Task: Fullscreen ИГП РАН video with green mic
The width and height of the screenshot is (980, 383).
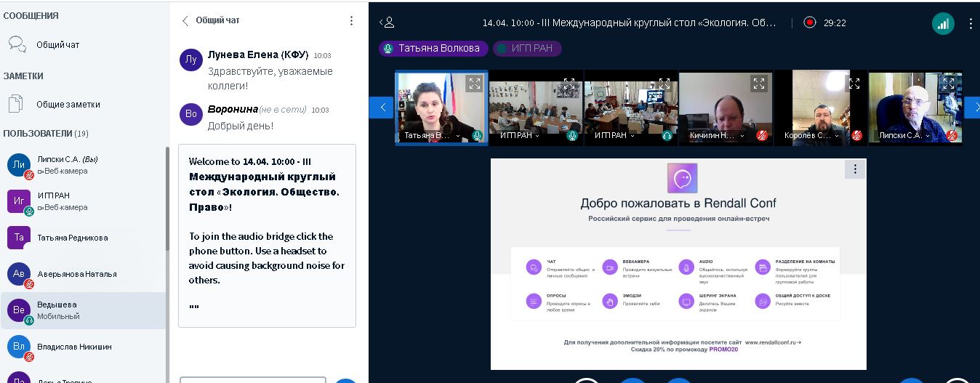Action: [569, 84]
